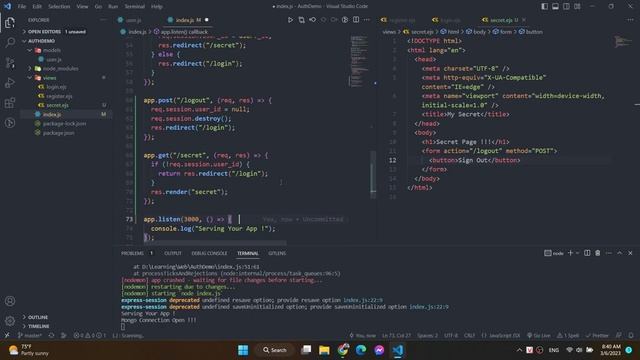640x360 pixels.
Task: Toggle the secondary side bar layout icon
Action: point(567,7)
